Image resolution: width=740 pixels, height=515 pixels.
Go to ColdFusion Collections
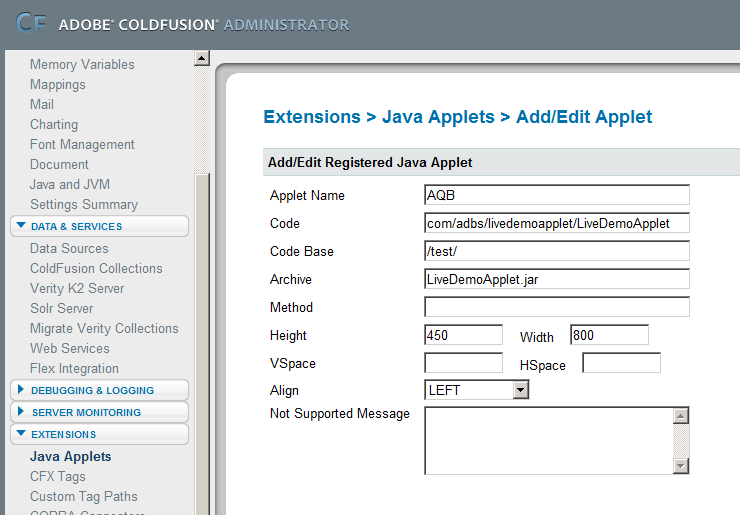[96, 268]
